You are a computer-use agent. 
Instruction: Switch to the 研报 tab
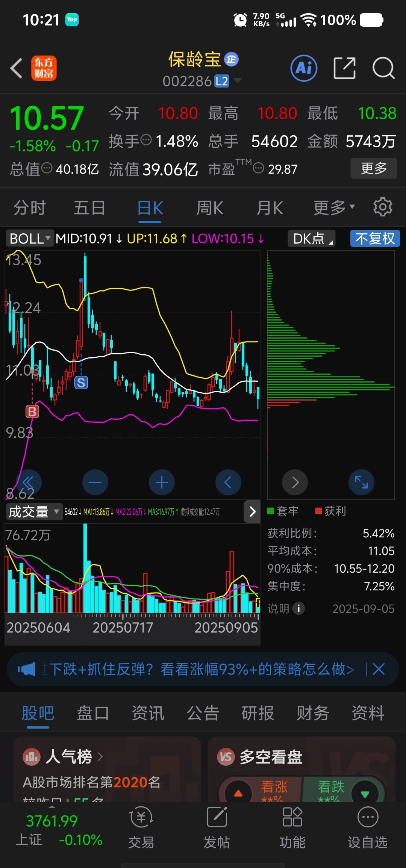click(x=258, y=713)
